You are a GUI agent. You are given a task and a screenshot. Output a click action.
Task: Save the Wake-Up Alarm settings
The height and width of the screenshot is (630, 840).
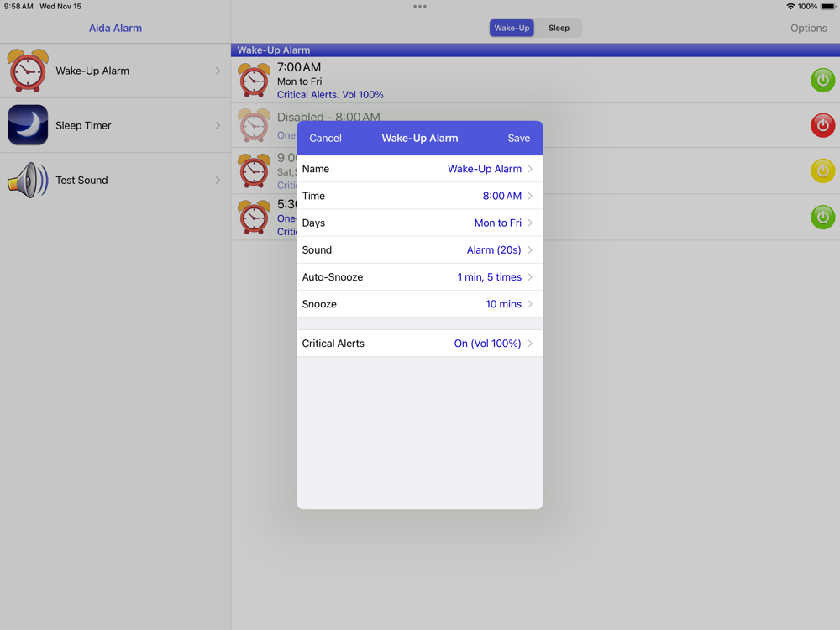tap(518, 139)
